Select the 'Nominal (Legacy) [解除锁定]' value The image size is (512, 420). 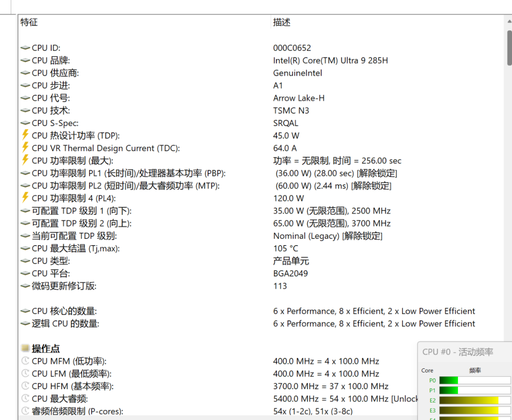328,236
